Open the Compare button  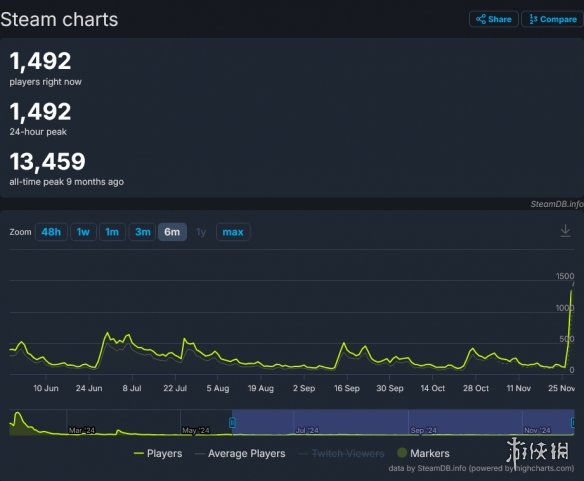pos(552,19)
